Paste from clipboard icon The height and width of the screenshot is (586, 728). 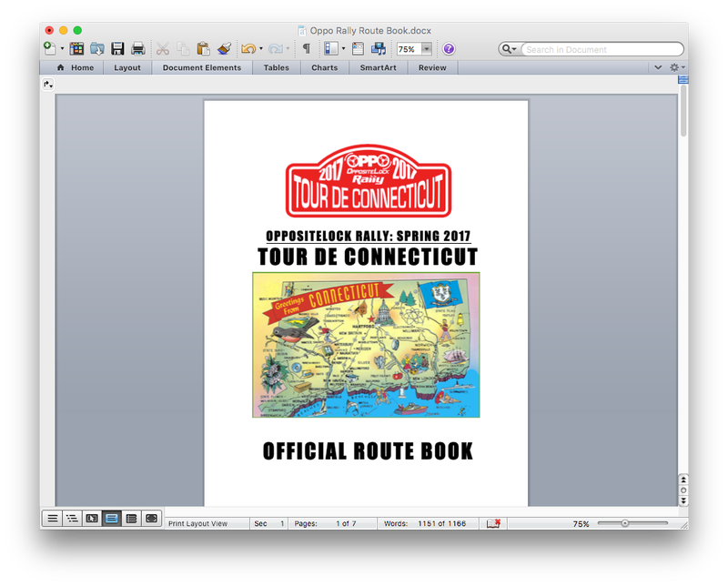coord(203,49)
